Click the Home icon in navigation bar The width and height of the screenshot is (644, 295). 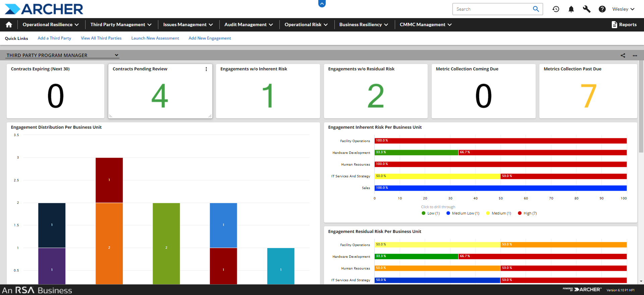point(9,24)
